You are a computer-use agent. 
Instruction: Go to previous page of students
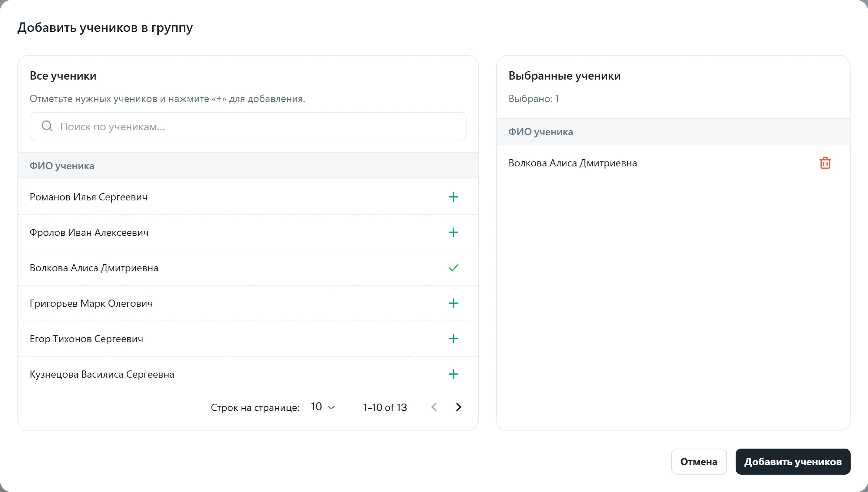click(434, 407)
